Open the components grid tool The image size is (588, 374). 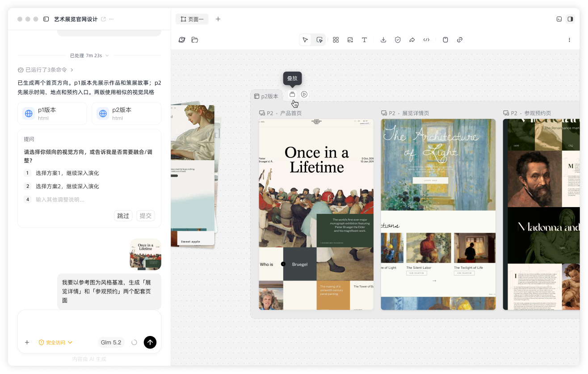click(336, 40)
